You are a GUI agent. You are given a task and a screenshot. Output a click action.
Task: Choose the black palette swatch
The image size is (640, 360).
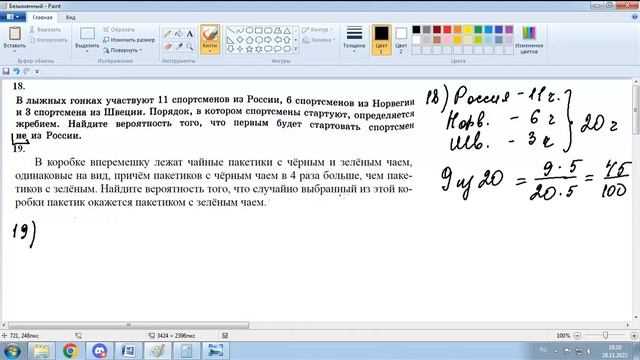click(416, 29)
